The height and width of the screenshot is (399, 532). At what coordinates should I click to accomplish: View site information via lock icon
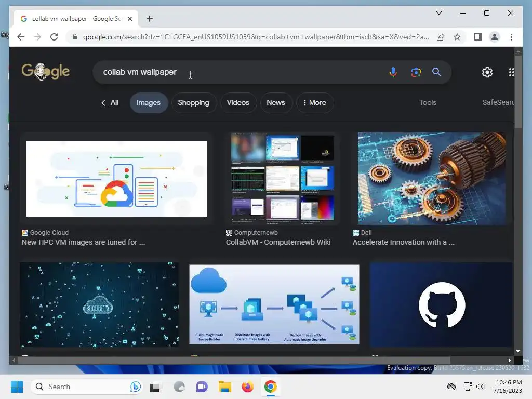[x=75, y=37]
